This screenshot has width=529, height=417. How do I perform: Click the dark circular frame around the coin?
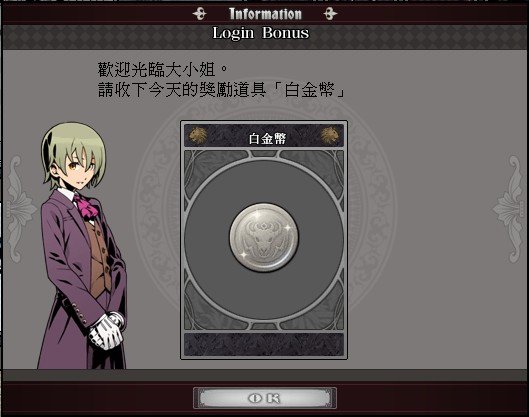pos(264,240)
